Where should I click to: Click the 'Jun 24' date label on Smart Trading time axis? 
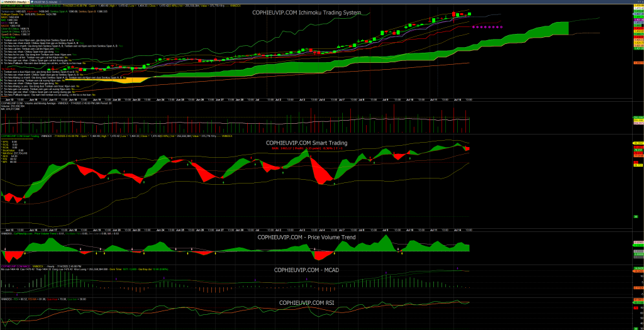(x=160, y=231)
